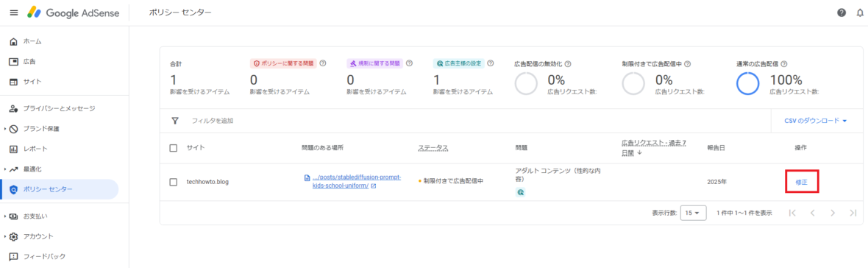Click the 制限付きで広告配信中 0% ring
Screen dimensions: 868x268
633,84
